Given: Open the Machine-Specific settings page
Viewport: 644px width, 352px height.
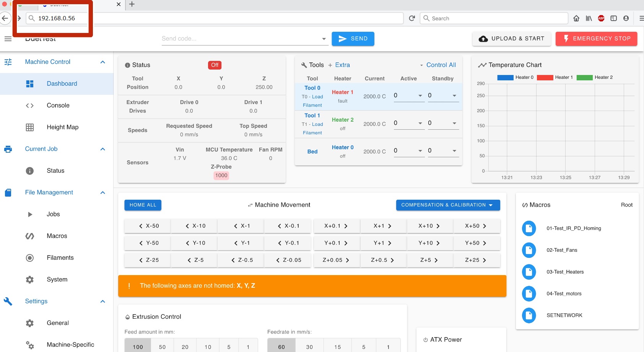Looking at the screenshot, I should pyautogui.click(x=57, y=345).
